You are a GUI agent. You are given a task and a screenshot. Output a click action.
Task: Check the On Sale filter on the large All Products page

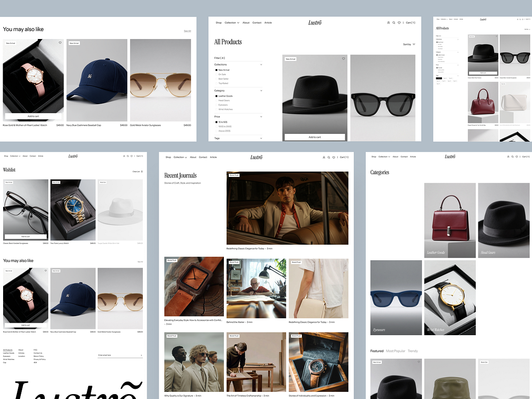pyautogui.click(x=216, y=74)
